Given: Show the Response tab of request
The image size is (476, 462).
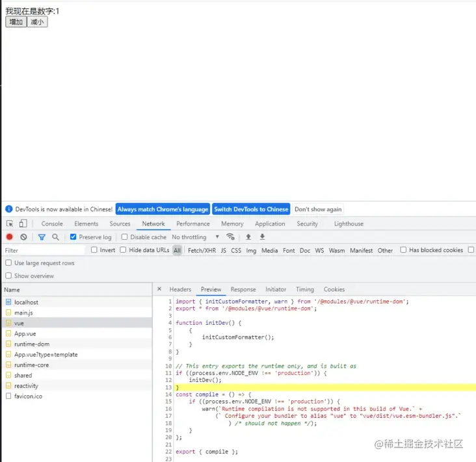Looking at the screenshot, I should click(243, 289).
